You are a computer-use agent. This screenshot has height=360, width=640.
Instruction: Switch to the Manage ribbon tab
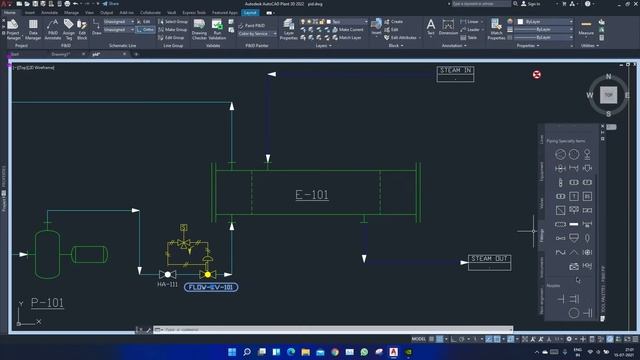(x=71, y=13)
